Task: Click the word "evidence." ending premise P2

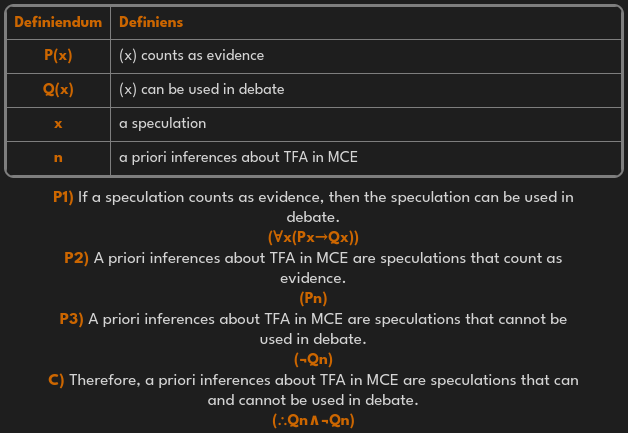Action: pyautogui.click(x=313, y=278)
